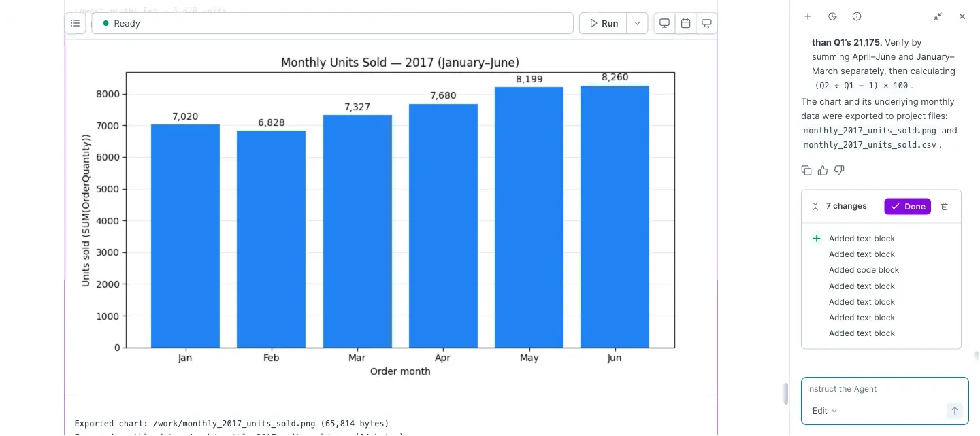Click monthly_2017_units_sold.csv file name in chat
This screenshot has width=980, height=436.
click(x=870, y=145)
